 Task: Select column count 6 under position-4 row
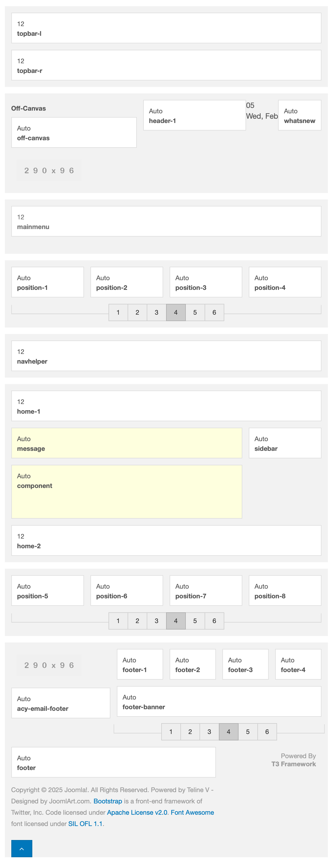tap(214, 312)
